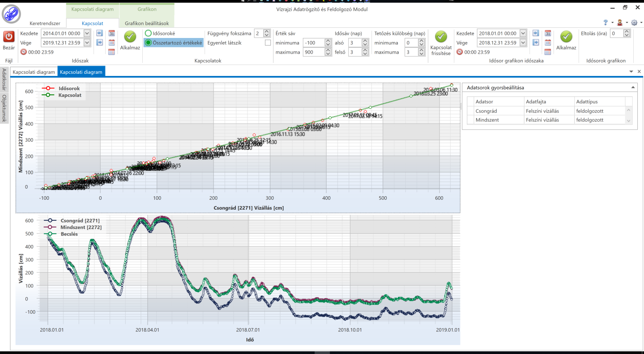Screen dimensions: 644x354
Task: Select the Csongrád row in data series table
Action: click(546, 111)
